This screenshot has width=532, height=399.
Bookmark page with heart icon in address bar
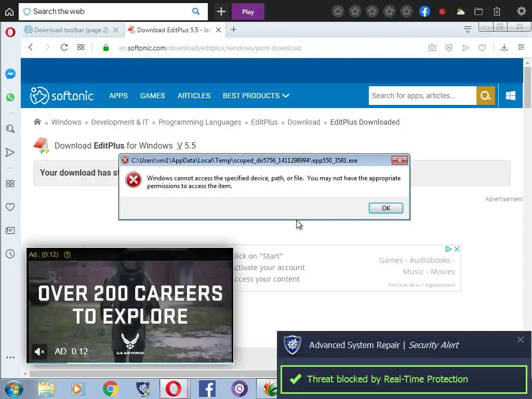pos(482,48)
